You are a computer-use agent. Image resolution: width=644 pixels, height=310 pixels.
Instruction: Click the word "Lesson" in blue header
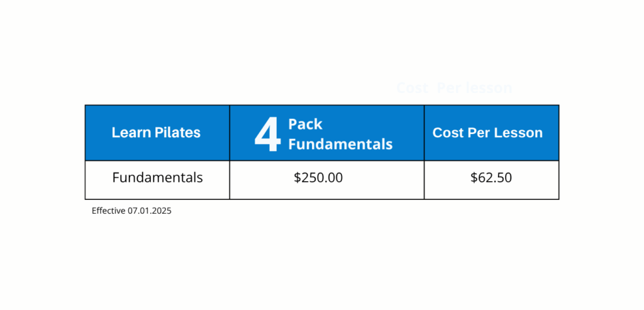coord(519,133)
